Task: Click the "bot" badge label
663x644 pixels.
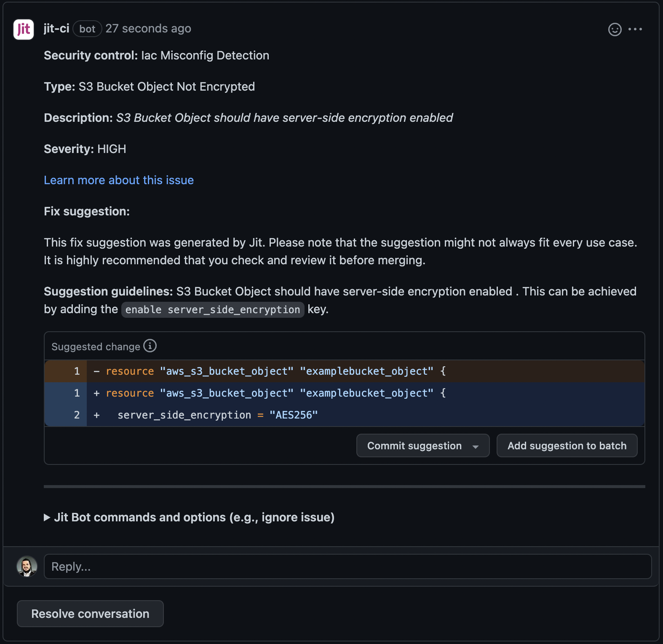Action: coord(87,29)
